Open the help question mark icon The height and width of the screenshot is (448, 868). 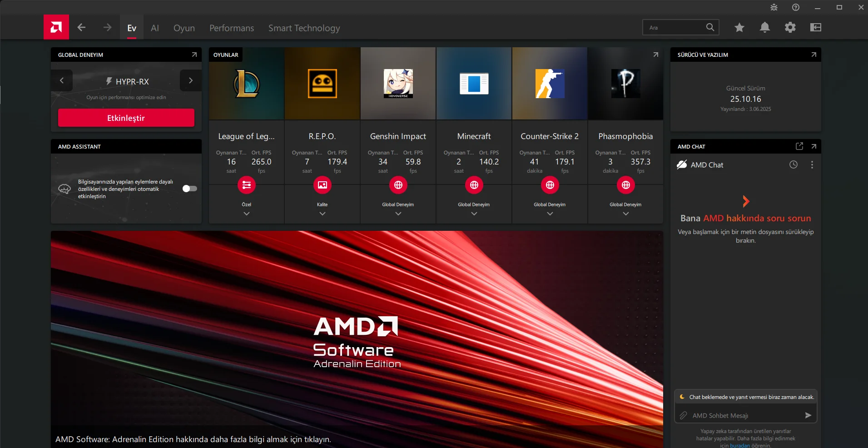point(796,7)
